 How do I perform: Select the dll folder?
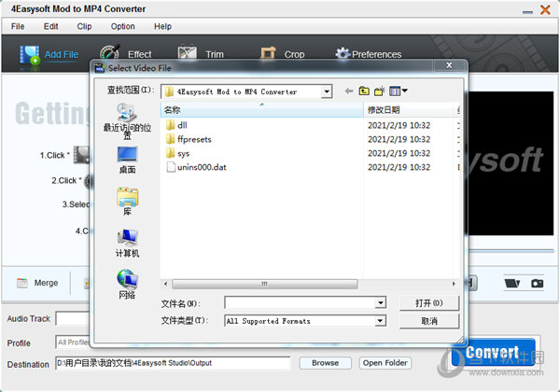click(176, 125)
